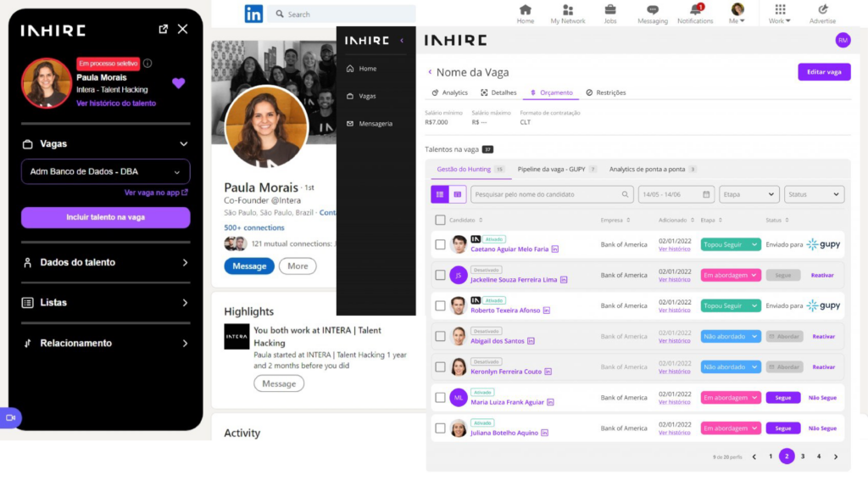The width and height of the screenshot is (868, 481).
Task: Collapse the InHire dark sidebar arrow
Action: pyautogui.click(x=402, y=41)
